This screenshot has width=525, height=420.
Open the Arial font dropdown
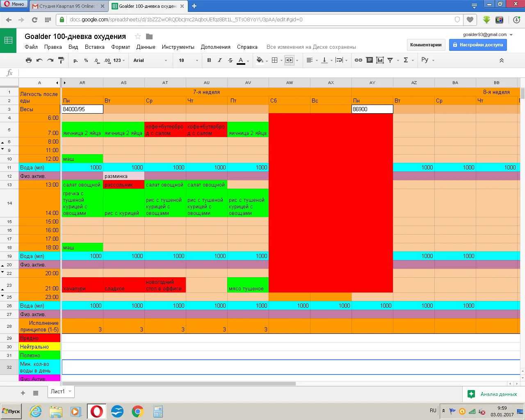pyautogui.click(x=150, y=60)
